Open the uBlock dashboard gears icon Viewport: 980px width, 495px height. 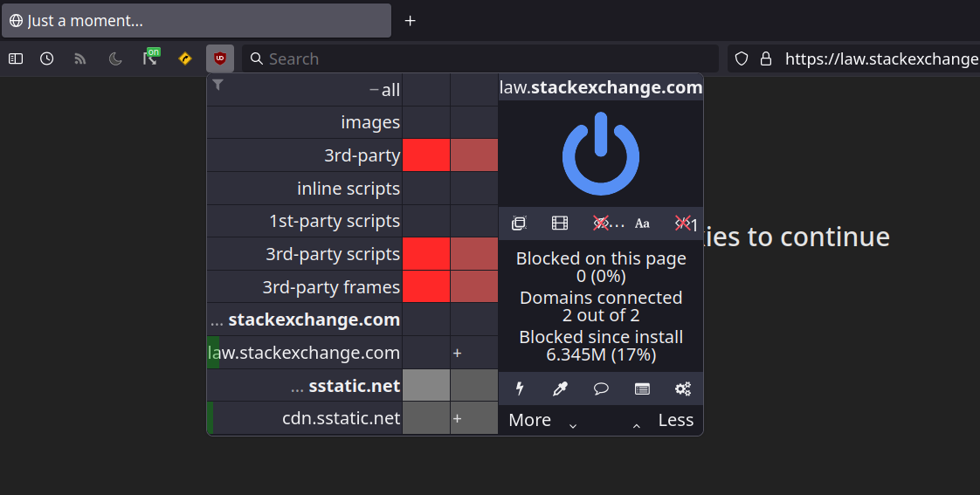tap(682, 388)
